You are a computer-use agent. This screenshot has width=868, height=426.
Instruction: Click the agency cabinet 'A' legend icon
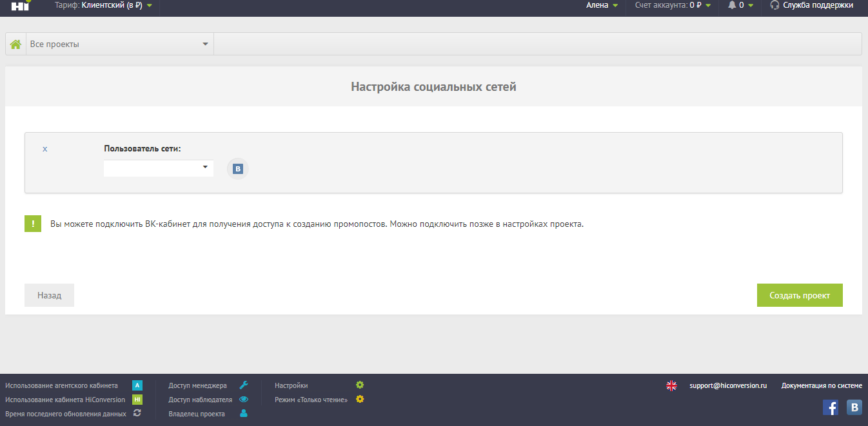tap(137, 385)
